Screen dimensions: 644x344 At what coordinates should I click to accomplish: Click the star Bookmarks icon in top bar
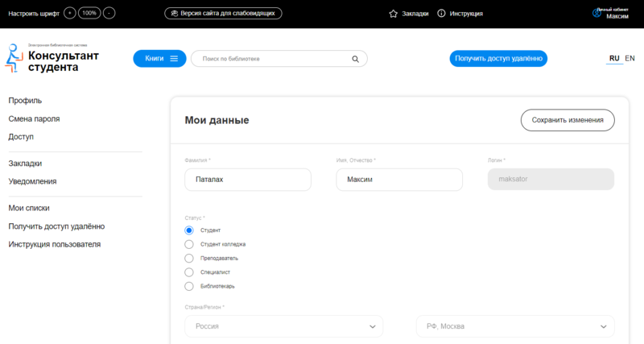pos(394,14)
